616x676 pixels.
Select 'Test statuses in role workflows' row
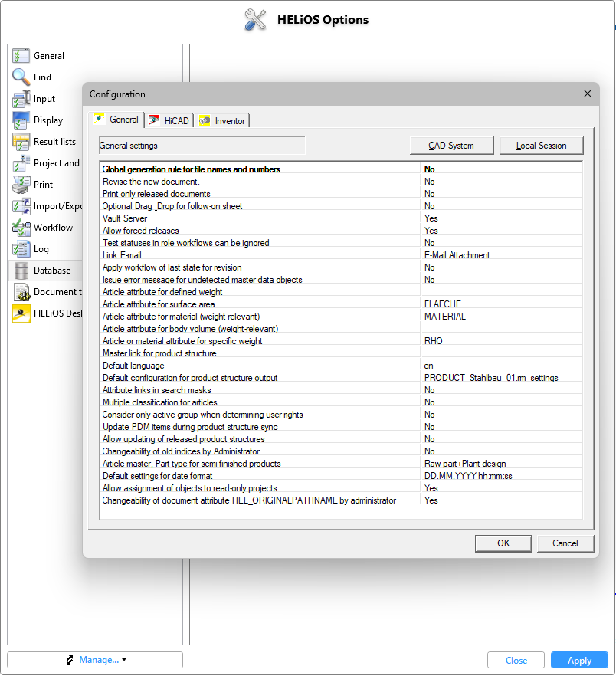point(341,243)
